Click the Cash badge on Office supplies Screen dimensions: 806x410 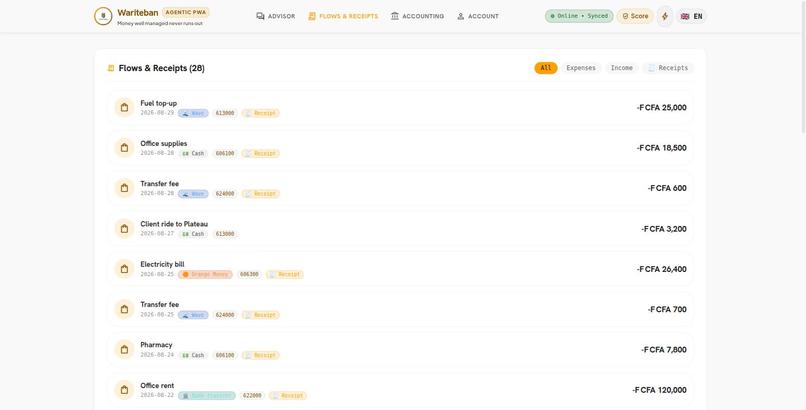[x=193, y=154]
